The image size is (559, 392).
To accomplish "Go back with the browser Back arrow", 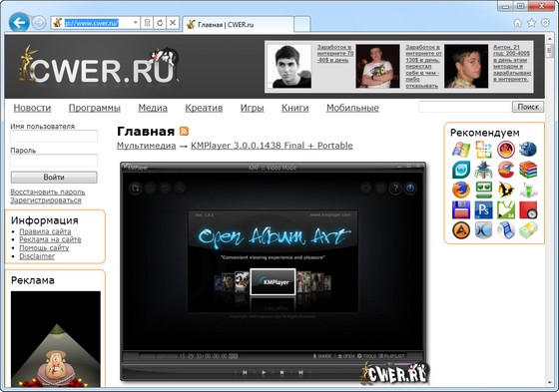I will pyautogui.click(x=19, y=23).
